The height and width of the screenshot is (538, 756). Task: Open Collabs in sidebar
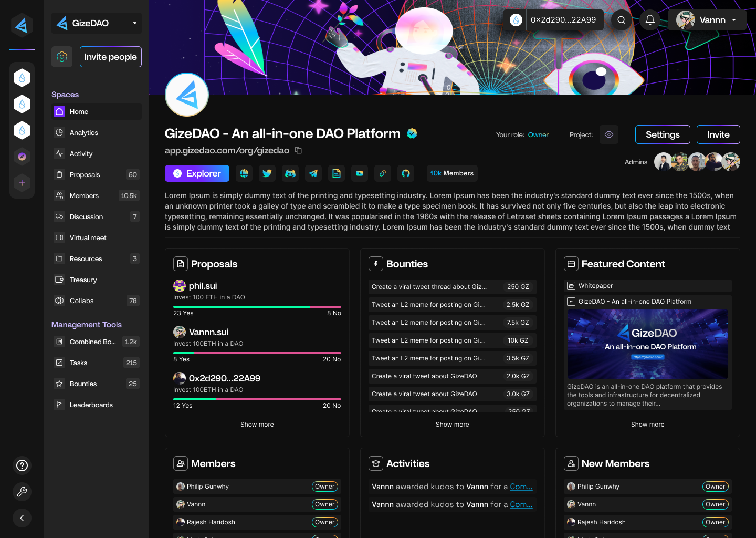pyautogui.click(x=97, y=301)
